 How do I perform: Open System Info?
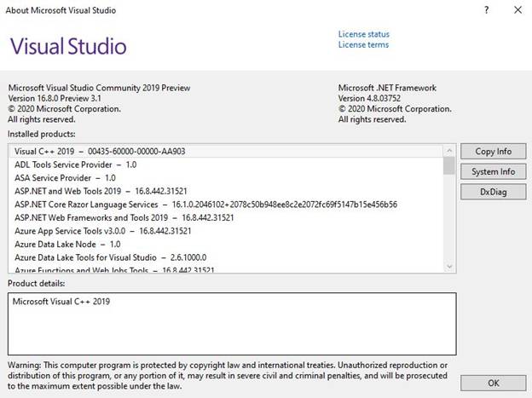[494, 171]
